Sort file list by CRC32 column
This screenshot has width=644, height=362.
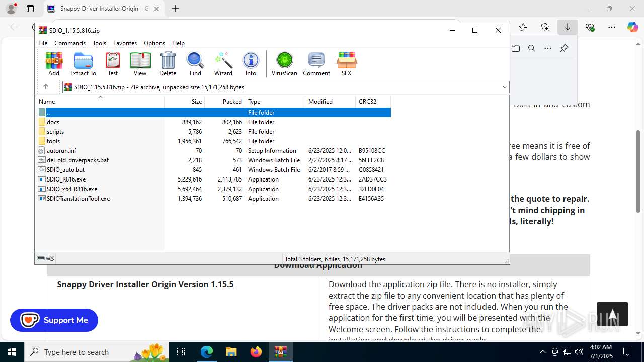(x=373, y=102)
